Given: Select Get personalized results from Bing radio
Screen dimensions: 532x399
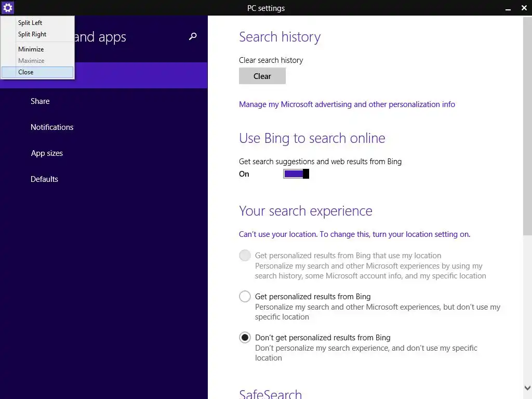Looking at the screenshot, I should tap(245, 297).
